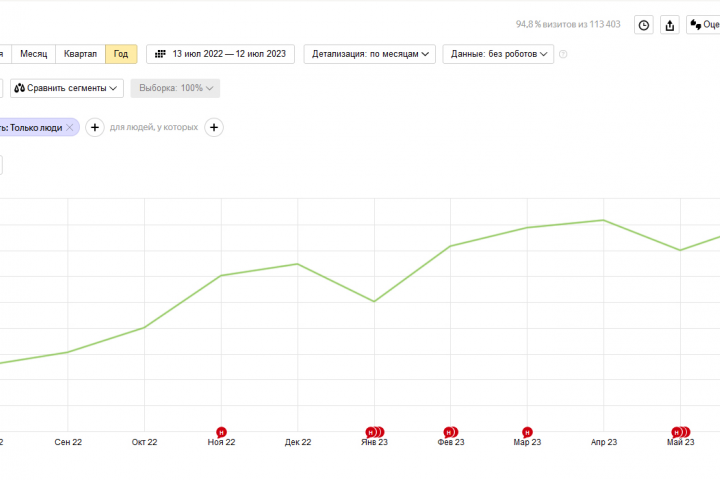Open the history clock icon

[x=644, y=25]
